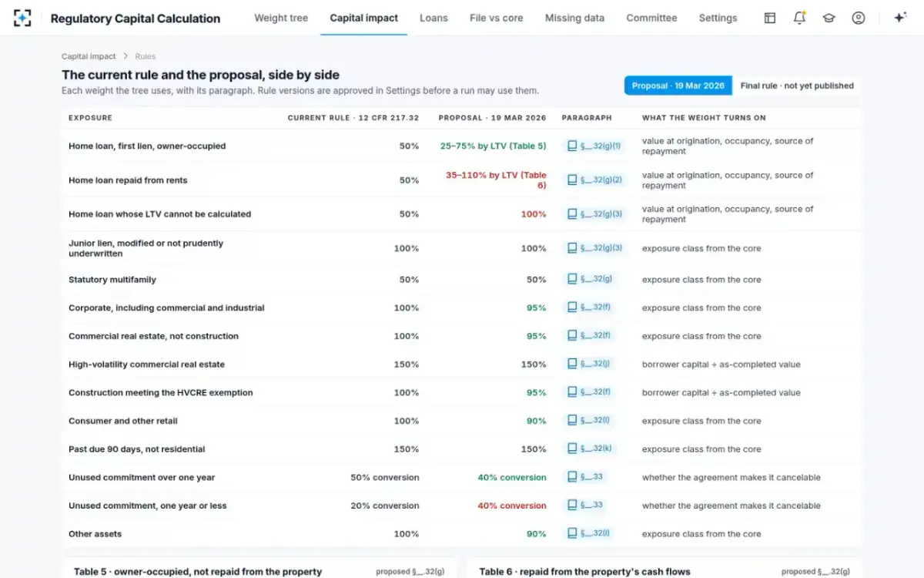Open the Settings tab
This screenshot has height=578, width=924.
[718, 18]
